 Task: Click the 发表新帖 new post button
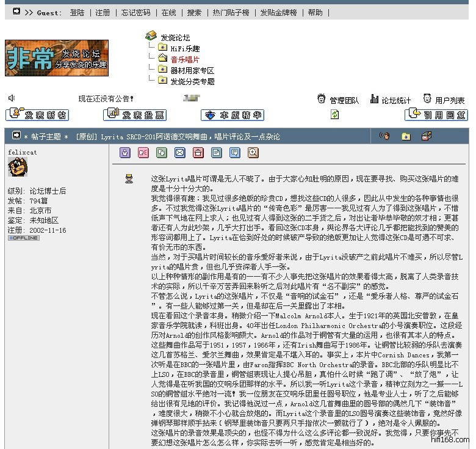point(37,115)
